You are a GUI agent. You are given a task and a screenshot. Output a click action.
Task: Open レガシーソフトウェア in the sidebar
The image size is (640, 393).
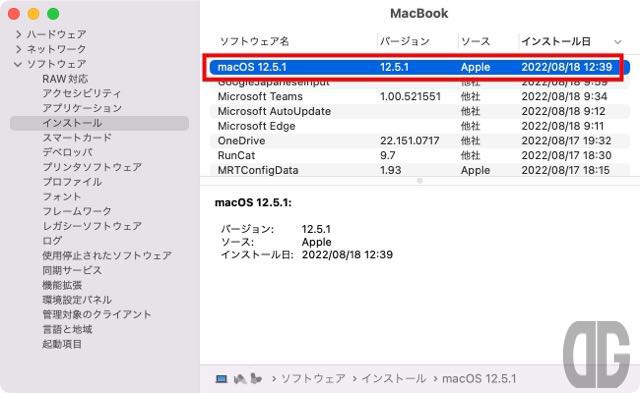92,226
